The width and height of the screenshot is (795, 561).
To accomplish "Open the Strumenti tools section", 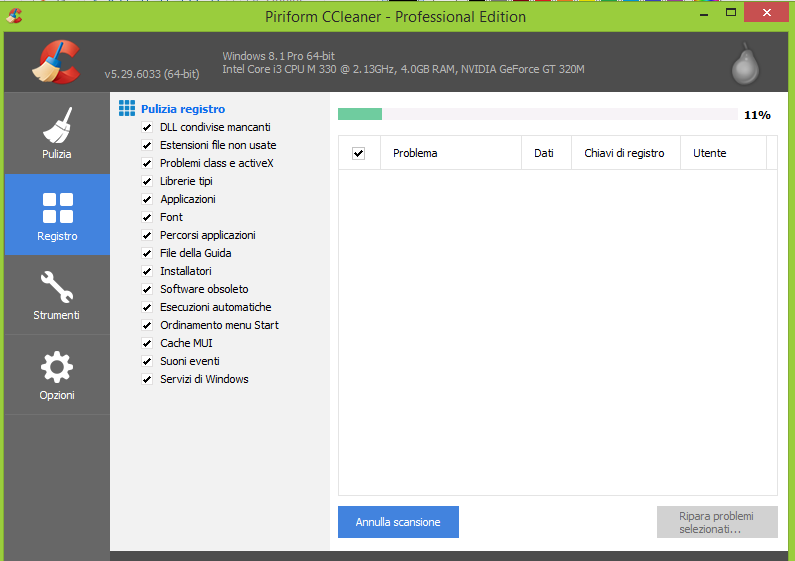I will (x=57, y=295).
